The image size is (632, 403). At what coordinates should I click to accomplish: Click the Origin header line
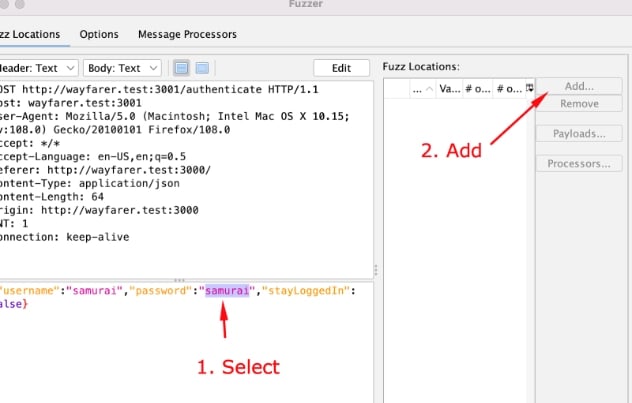coord(99,210)
